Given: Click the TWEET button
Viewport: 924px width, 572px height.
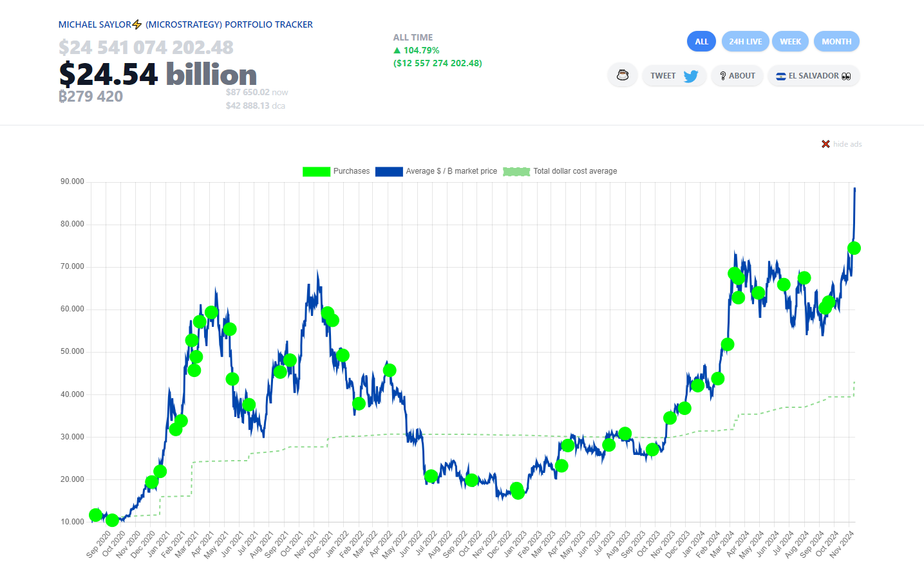Looking at the screenshot, I should 674,75.
